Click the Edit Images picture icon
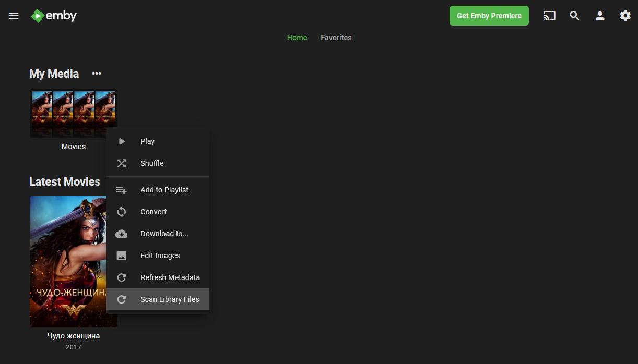Viewport: 638px width, 364px height. [x=122, y=256]
